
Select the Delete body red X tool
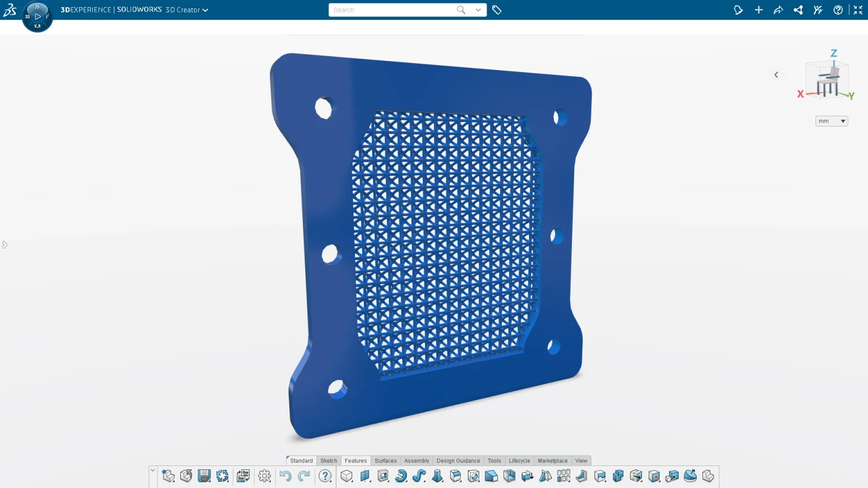[654, 476]
